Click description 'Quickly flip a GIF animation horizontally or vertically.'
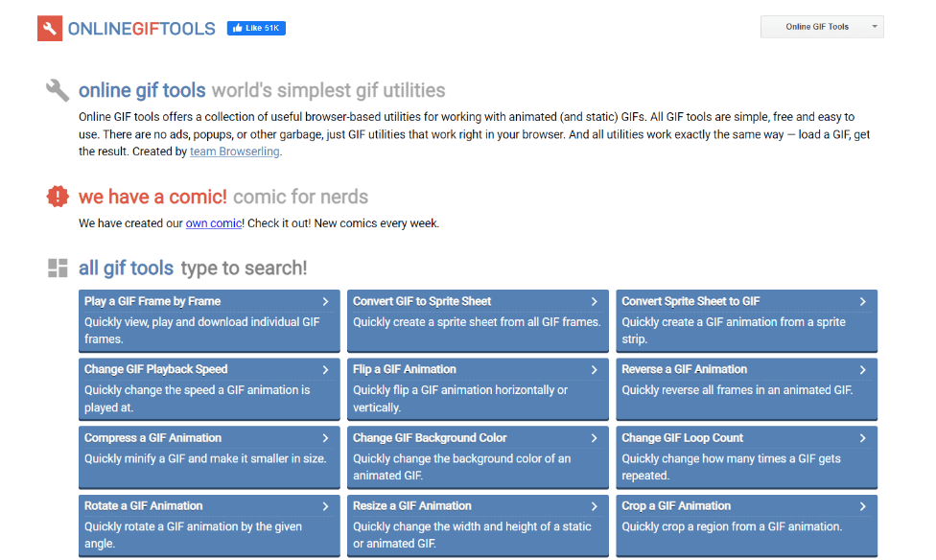The image size is (936, 560). pyautogui.click(x=460, y=399)
